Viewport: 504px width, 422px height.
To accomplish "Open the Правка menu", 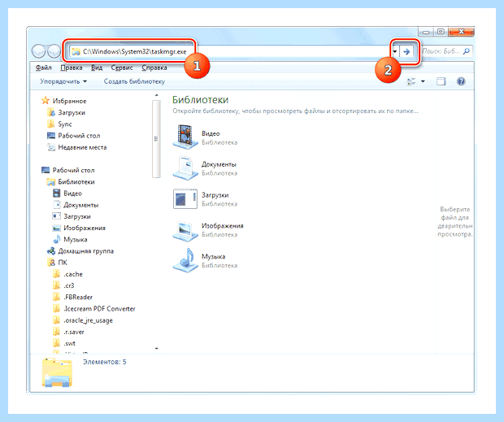I will pos(72,67).
